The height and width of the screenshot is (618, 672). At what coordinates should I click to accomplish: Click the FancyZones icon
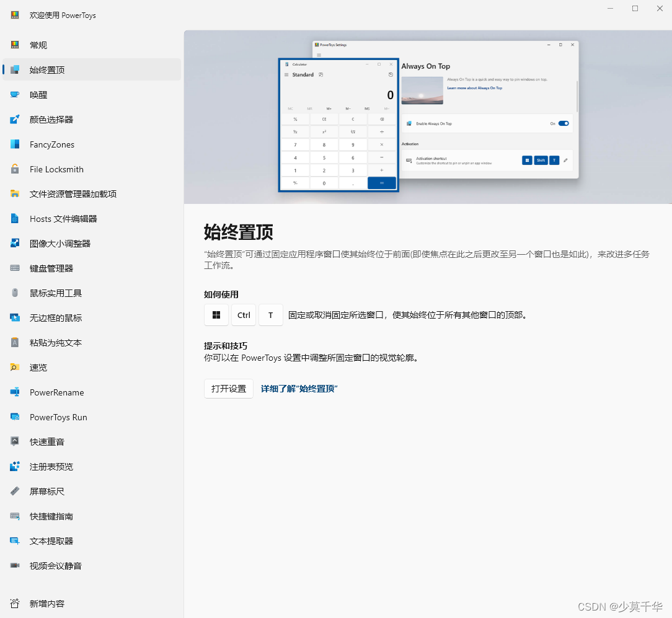click(15, 144)
